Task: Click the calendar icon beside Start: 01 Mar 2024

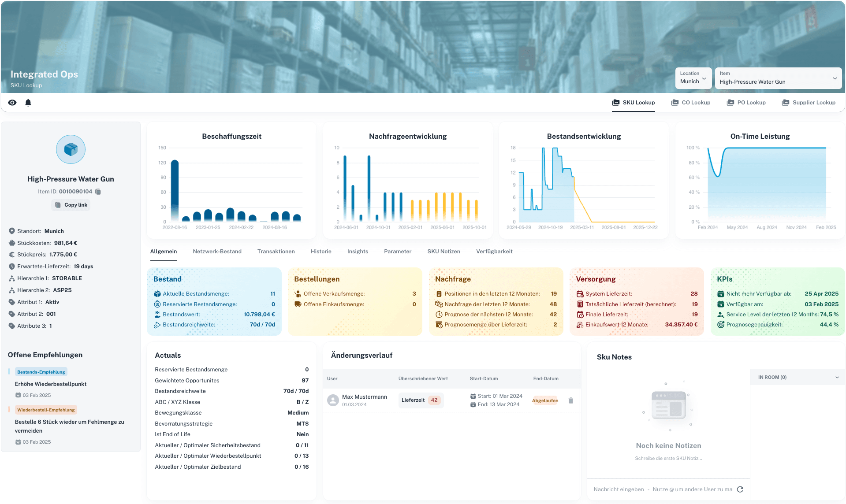Action: [473, 396]
